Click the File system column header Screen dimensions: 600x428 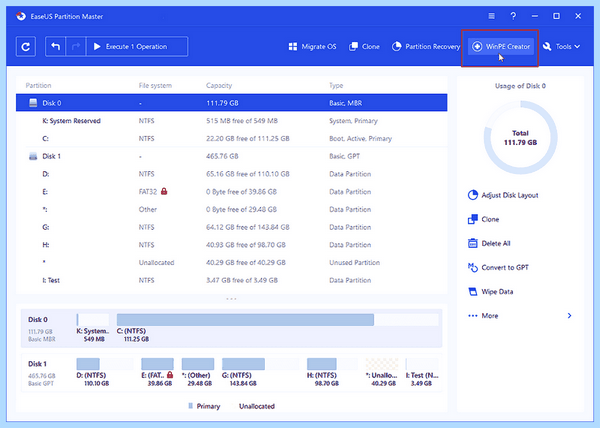click(x=155, y=85)
